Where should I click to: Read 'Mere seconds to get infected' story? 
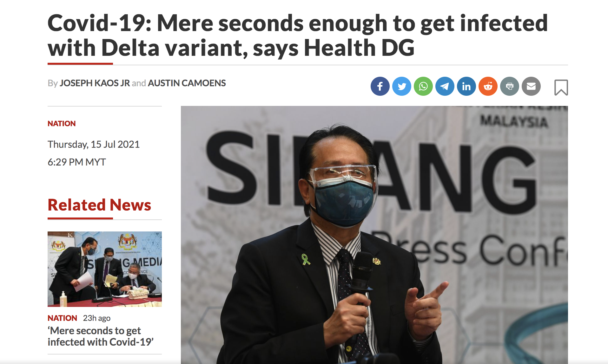tap(101, 336)
